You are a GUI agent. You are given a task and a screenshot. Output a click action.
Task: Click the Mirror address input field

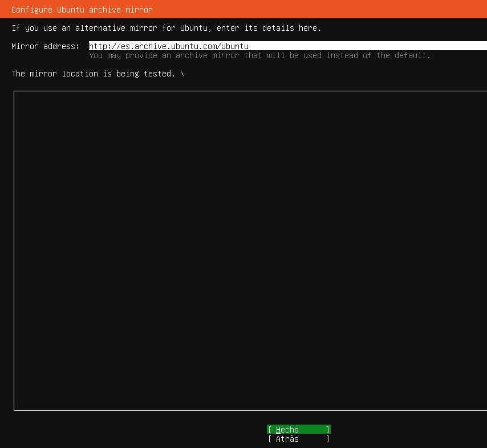point(288,46)
